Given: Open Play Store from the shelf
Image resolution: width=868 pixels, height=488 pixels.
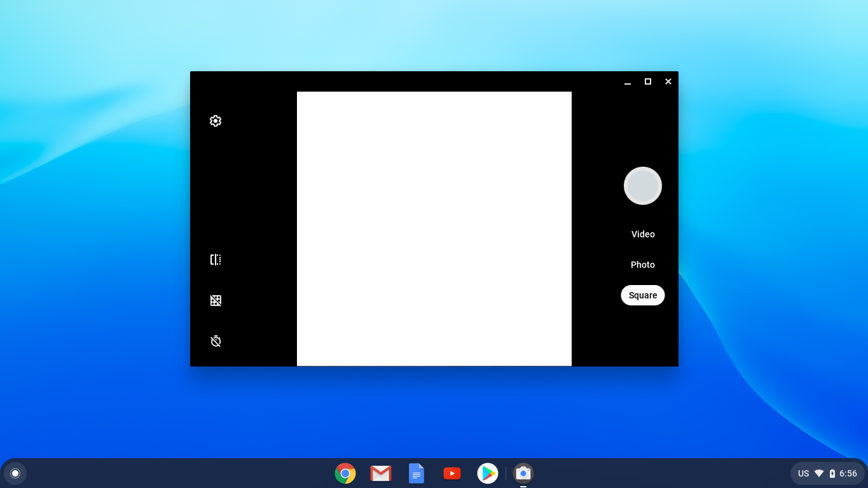Looking at the screenshot, I should pos(488,473).
